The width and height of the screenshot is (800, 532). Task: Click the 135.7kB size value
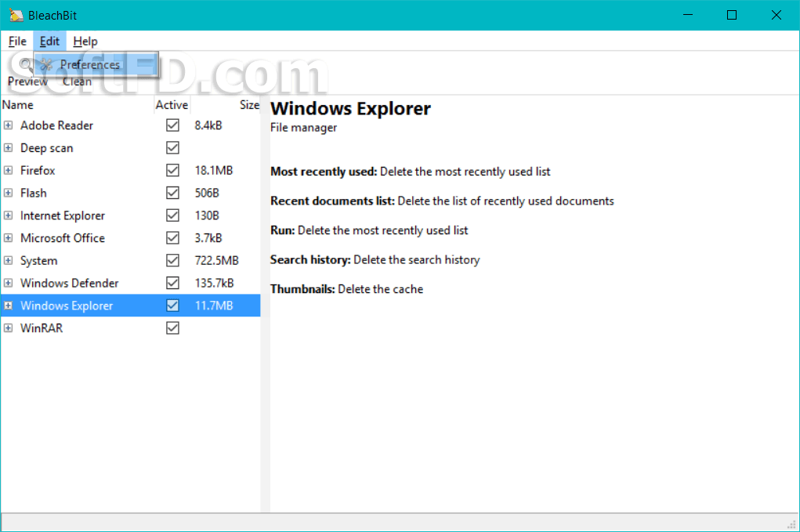pos(214,283)
